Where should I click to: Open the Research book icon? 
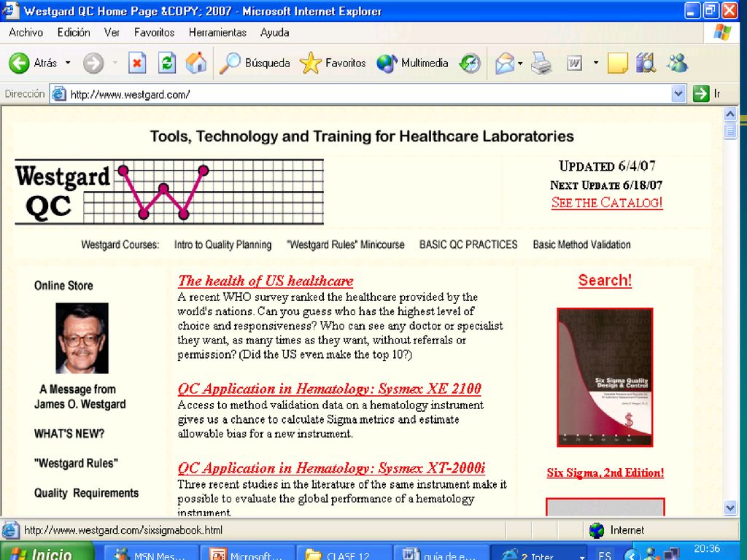point(646,63)
